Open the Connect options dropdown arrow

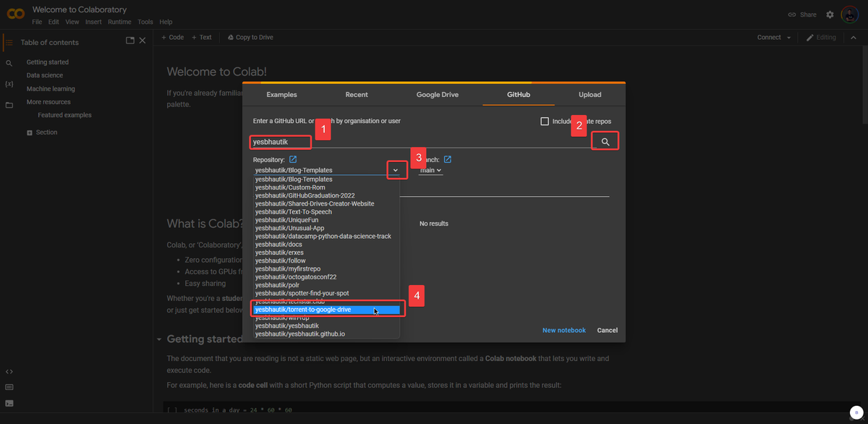click(788, 38)
